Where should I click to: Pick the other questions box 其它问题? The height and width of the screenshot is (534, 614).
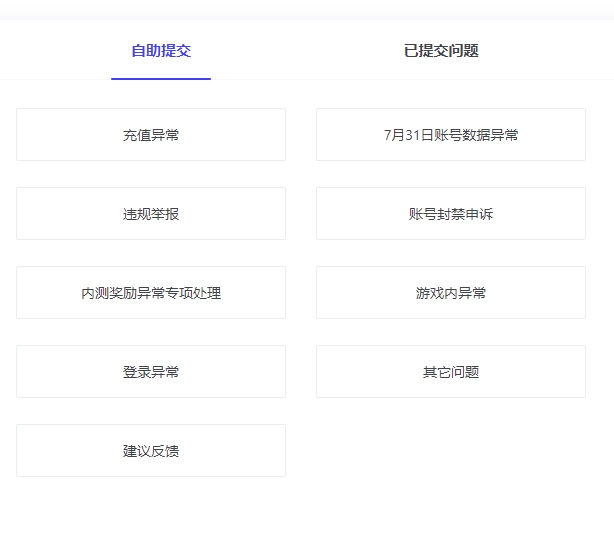click(x=451, y=372)
